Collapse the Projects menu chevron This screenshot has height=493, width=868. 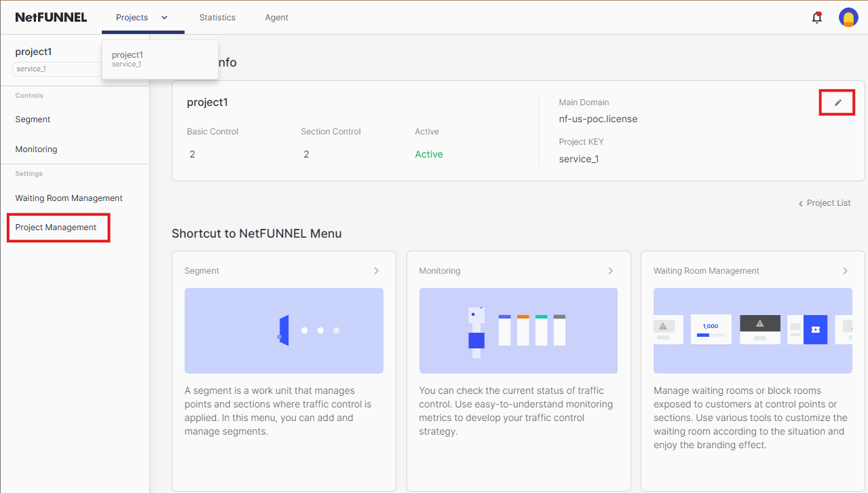pos(163,17)
